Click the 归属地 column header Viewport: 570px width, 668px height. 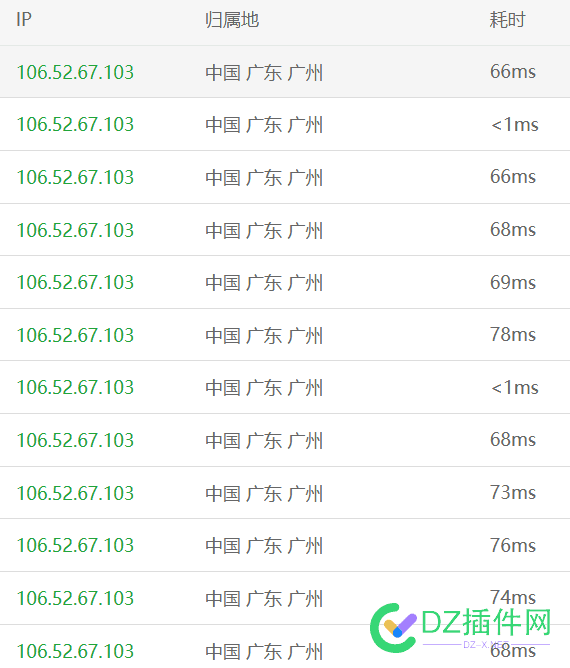(232, 20)
